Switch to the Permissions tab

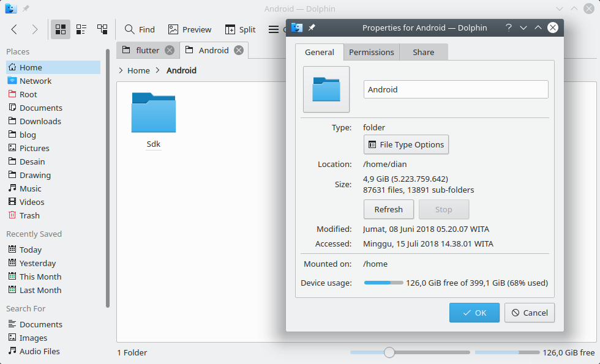[371, 52]
